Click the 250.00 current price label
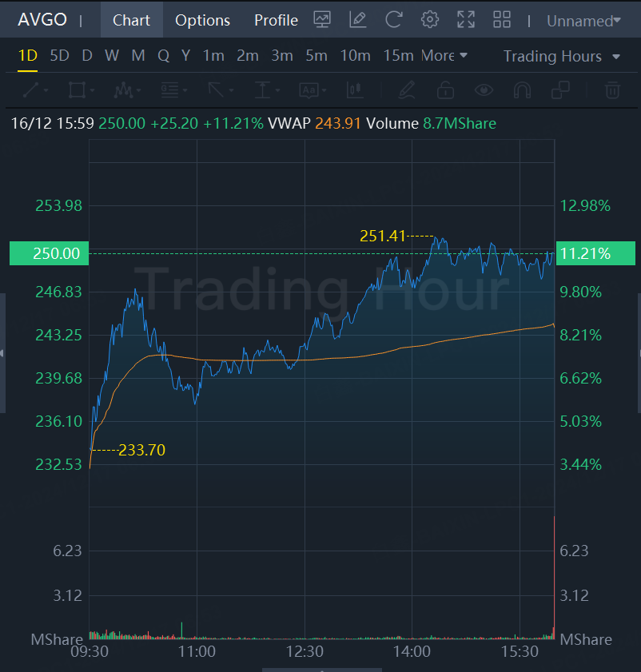This screenshot has height=672, width=641. (50, 253)
